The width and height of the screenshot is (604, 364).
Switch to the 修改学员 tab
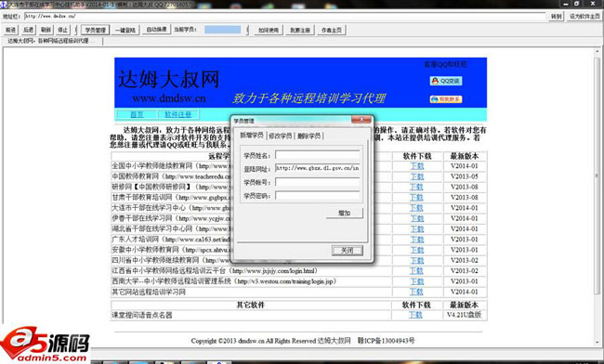pos(281,136)
